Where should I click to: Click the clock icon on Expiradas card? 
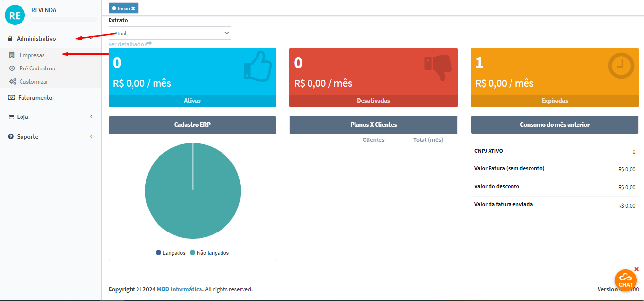[x=621, y=66]
